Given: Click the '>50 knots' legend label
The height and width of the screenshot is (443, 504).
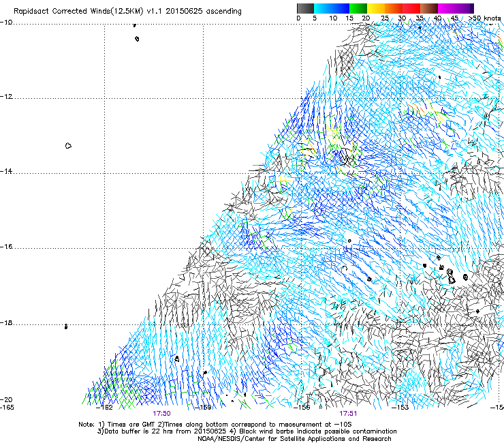Looking at the screenshot, I should [x=485, y=18].
